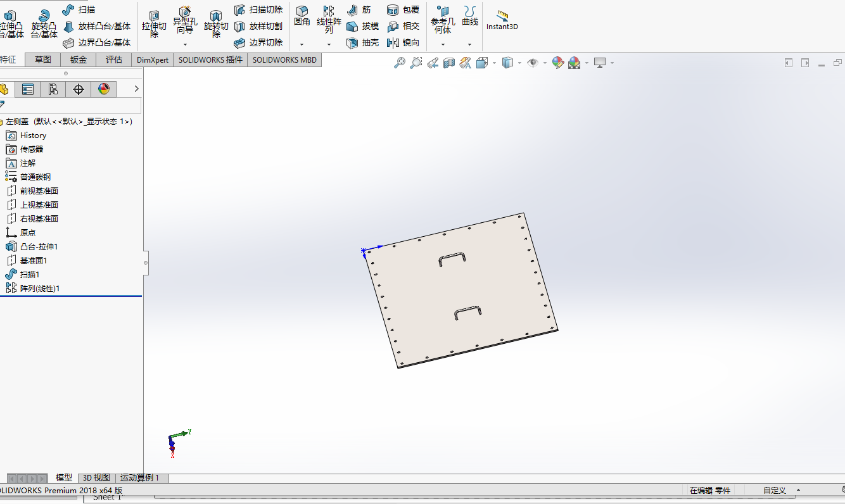The height and width of the screenshot is (504, 845).
Task: Switch to the 钣金 sheet metal tab
Action: click(79, 60)
